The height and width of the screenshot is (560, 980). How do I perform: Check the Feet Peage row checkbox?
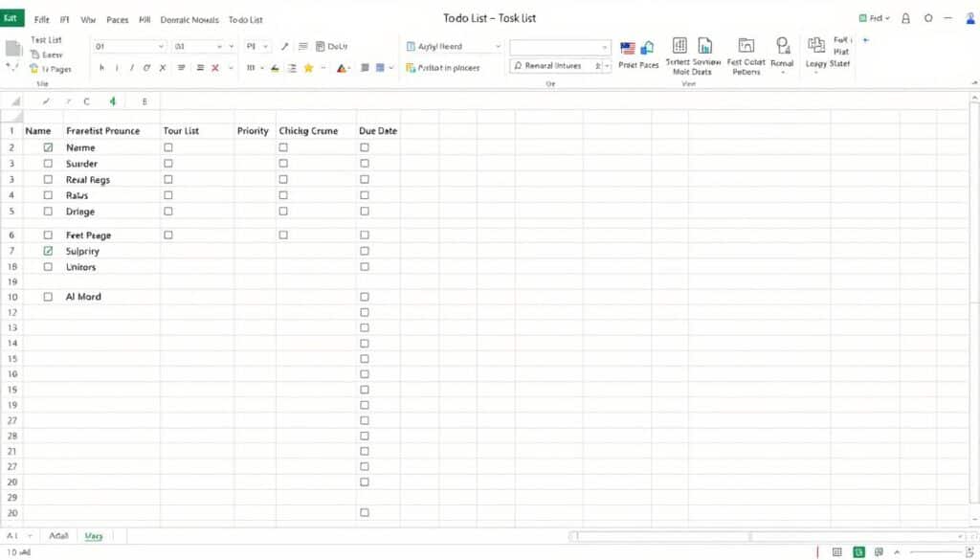pos(48,235)
